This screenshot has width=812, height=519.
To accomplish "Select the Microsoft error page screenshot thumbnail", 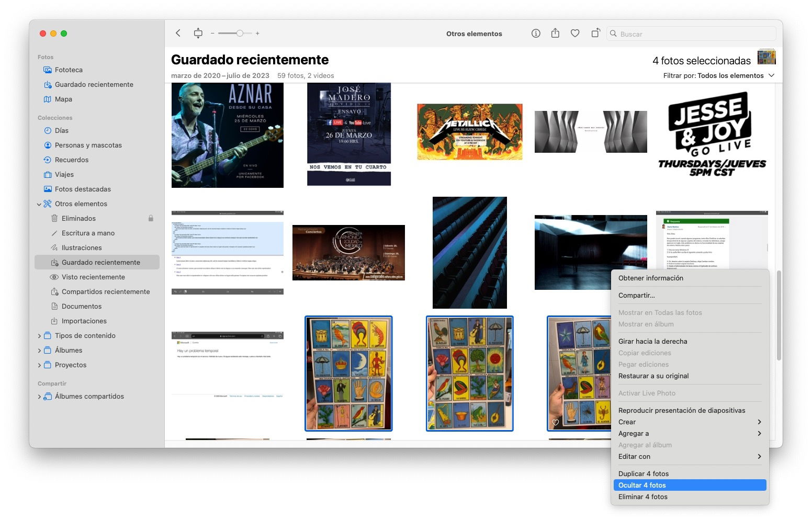I will pos(228,365).
